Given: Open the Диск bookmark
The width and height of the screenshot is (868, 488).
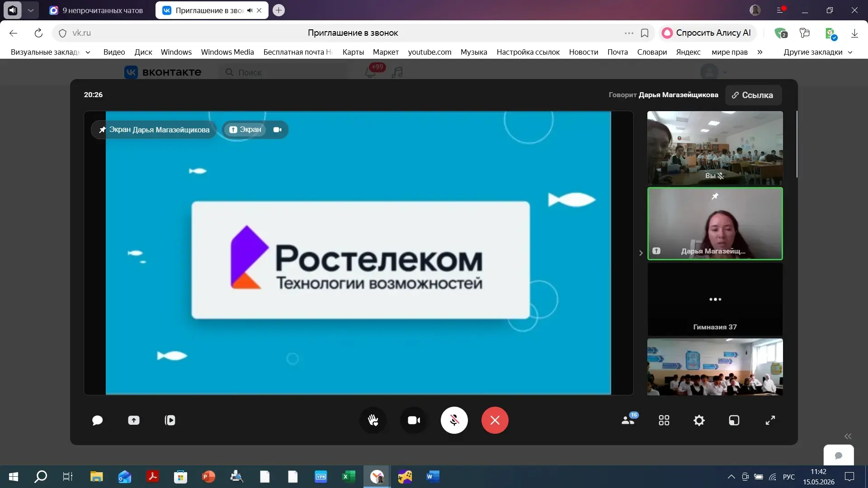Looking at the screenshot, I should coord(143,52).
